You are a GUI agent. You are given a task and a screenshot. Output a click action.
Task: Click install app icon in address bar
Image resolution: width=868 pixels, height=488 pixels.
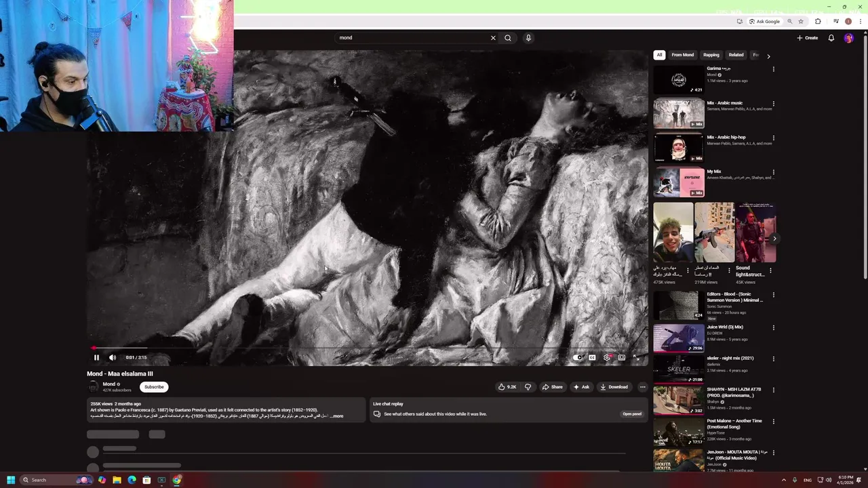click(x=739, y=22)
